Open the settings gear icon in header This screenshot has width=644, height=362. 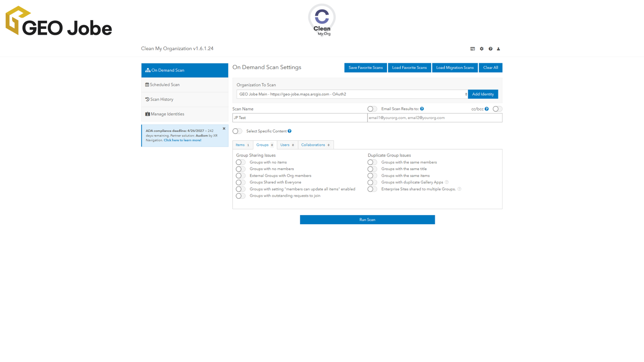482,49
